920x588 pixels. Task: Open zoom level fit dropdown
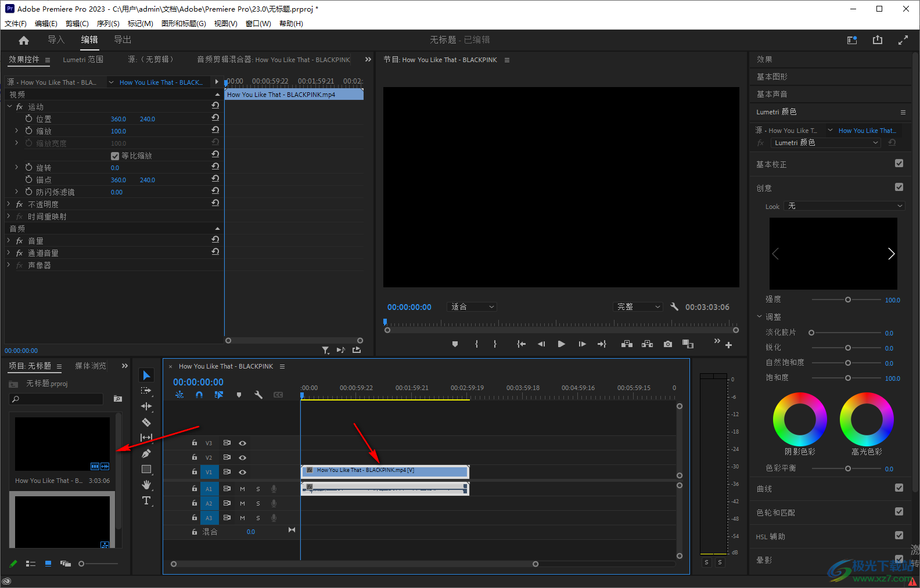point(472,306)
